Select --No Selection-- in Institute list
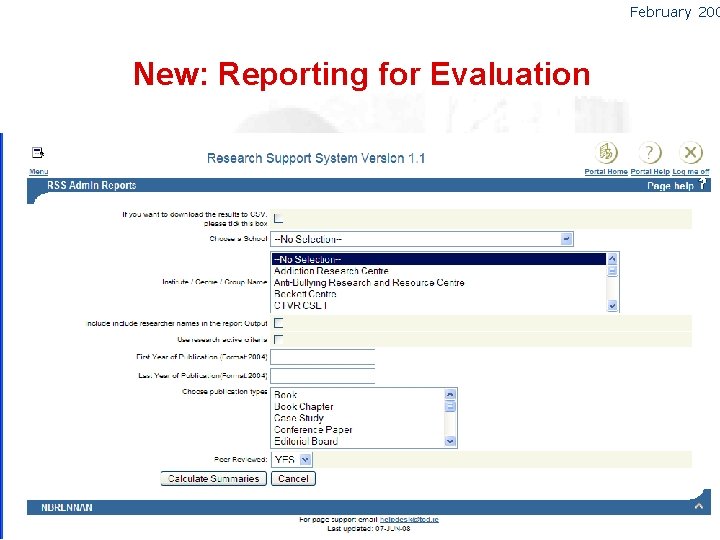 439,259
